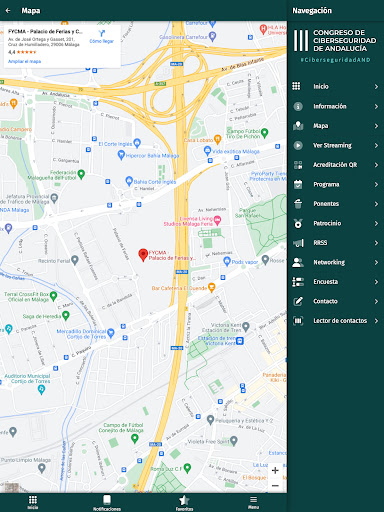This screenshot has height=512, width=384.
Task: Open Notificaciones in bottom bar
Action: point(107,503)
